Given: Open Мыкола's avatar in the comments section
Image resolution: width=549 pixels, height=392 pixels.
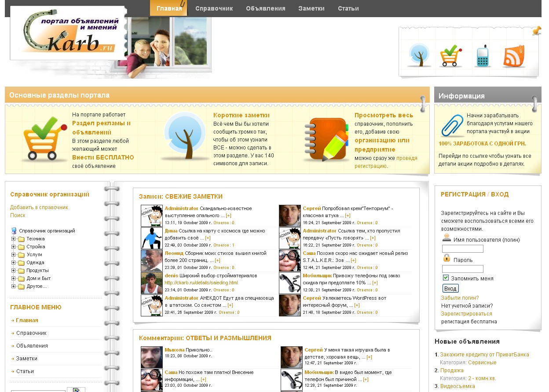Looking at the screenshot, I should (152, 357).
